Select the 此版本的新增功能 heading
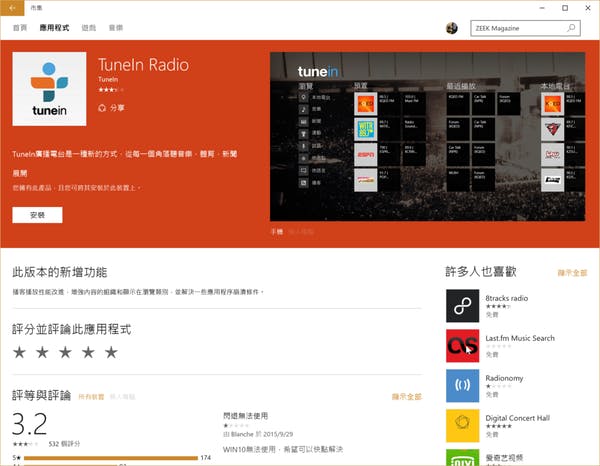Viewport: 600px width, 466px height. pos(60,272)
